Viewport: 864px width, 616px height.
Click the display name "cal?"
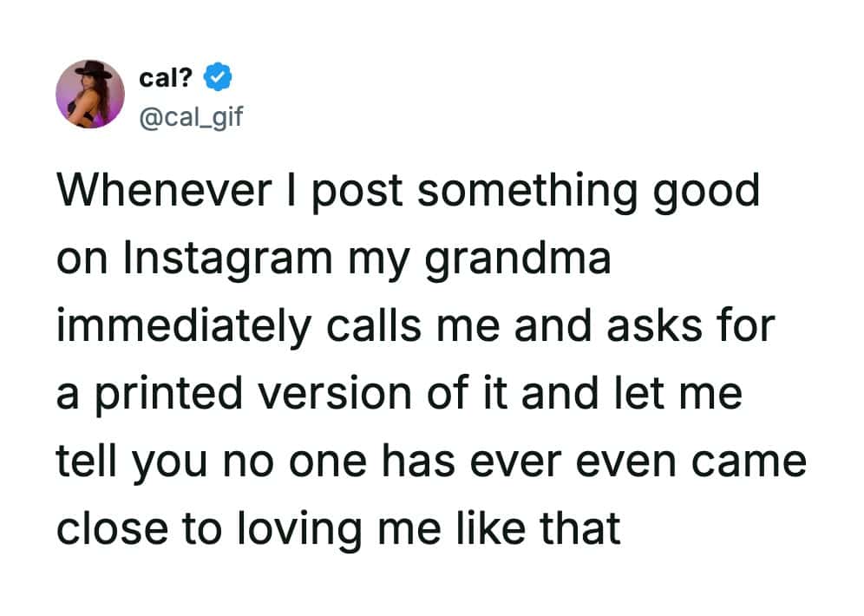(x=167, y=79)
